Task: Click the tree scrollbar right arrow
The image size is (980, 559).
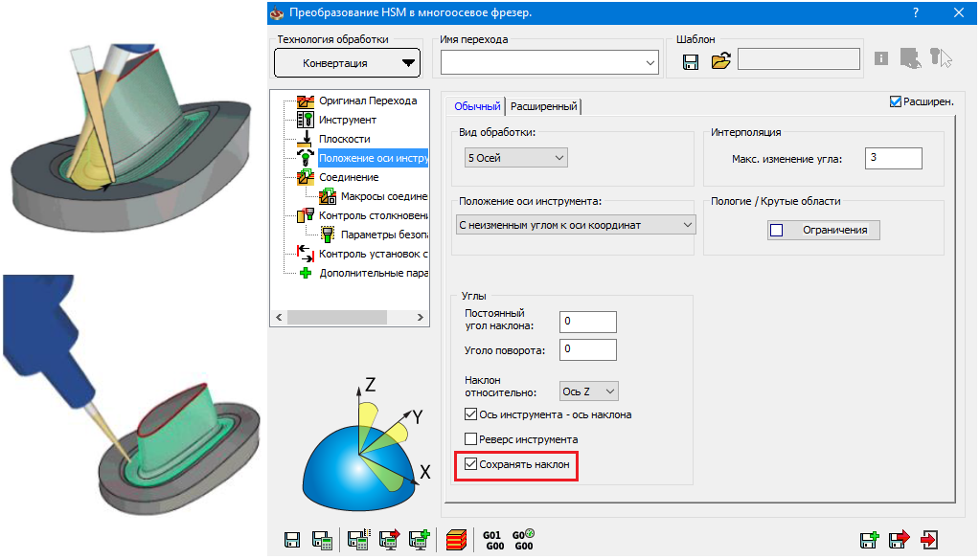Action: pos(420,317)
